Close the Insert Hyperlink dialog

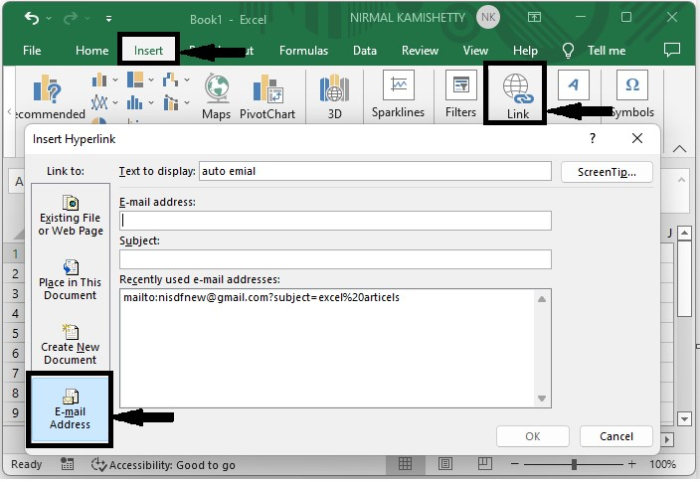637,138
